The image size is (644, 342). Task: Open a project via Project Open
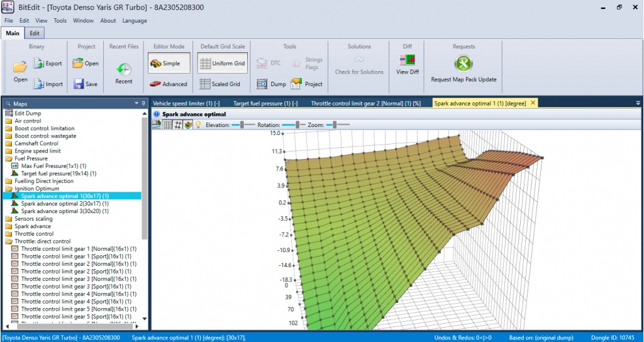tap(86, 63)
